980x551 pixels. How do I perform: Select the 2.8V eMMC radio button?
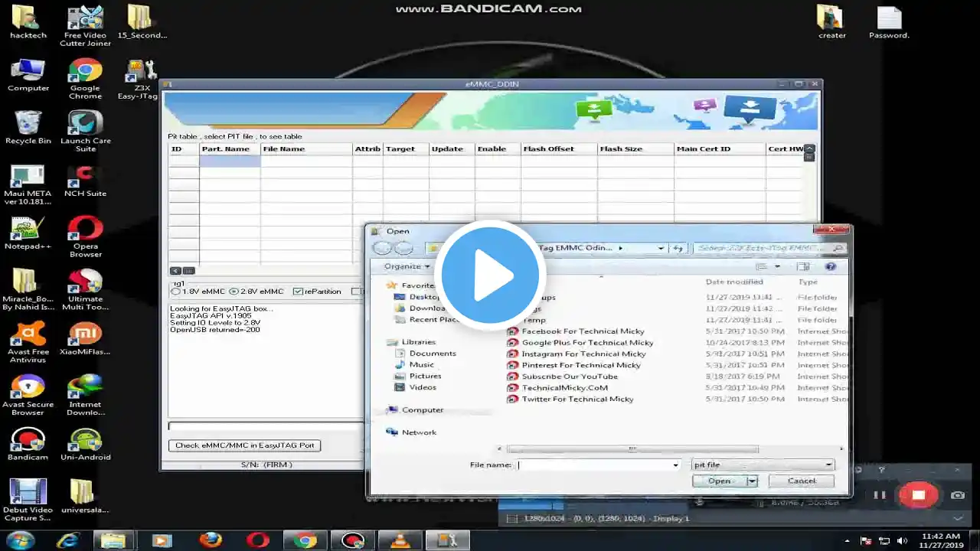[x=234, y=292]
